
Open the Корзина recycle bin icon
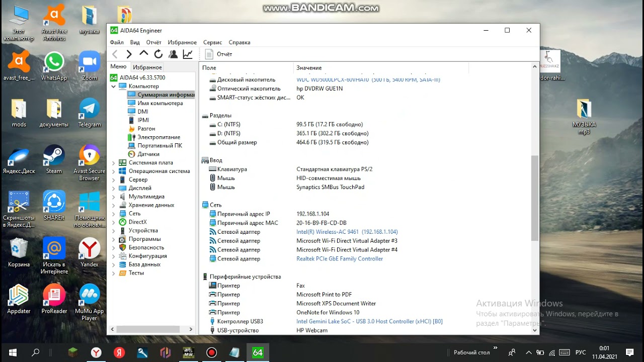(x=19, y=252)
